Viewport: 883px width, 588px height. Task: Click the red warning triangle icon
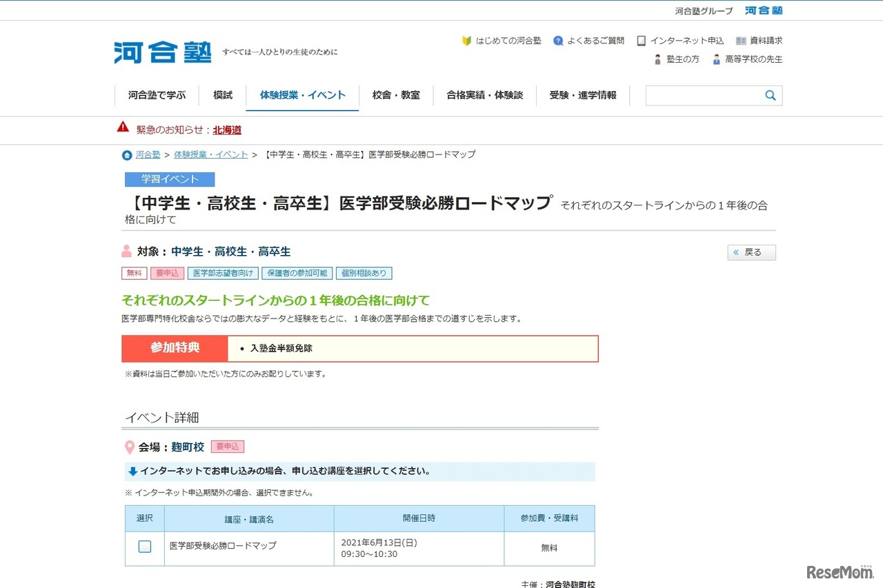(x=123, y=126)
